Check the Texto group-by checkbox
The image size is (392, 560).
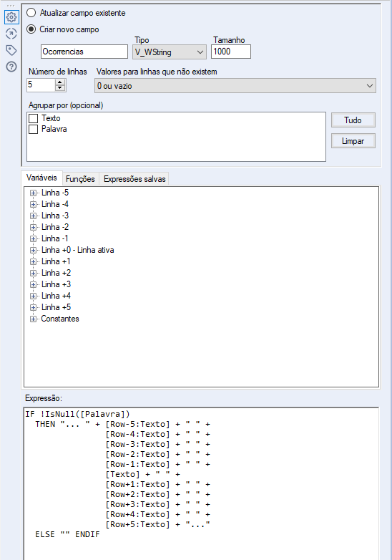[33, 118]
